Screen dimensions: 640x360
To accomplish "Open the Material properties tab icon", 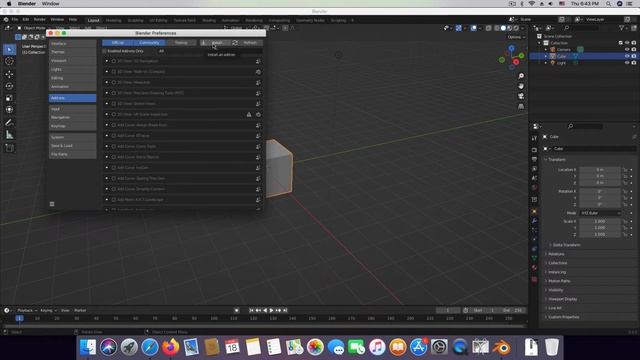I will point(534,268).
